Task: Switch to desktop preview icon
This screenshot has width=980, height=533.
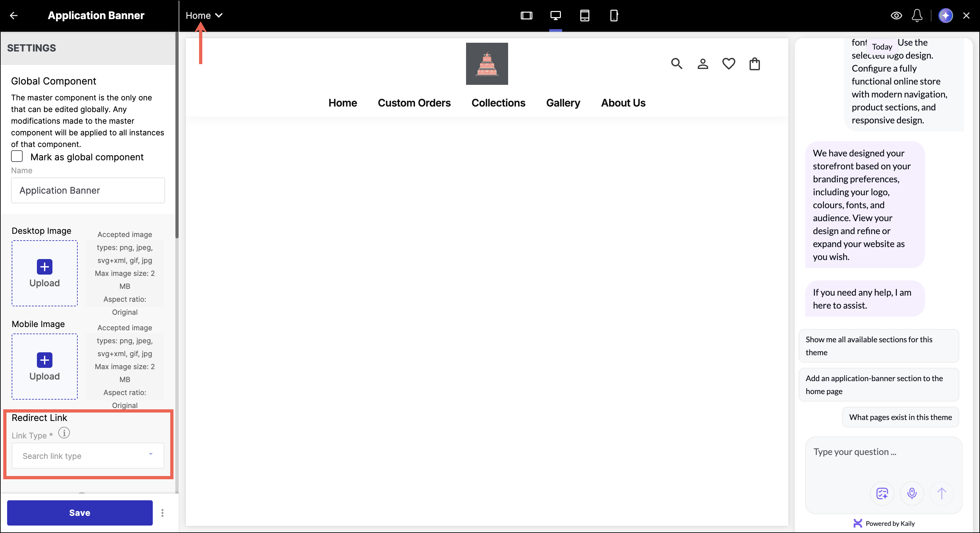Action: tap(555, 16)
